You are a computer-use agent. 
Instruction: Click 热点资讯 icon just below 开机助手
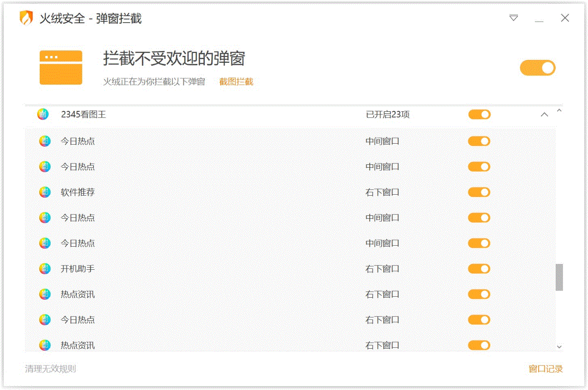coord(45,294)
